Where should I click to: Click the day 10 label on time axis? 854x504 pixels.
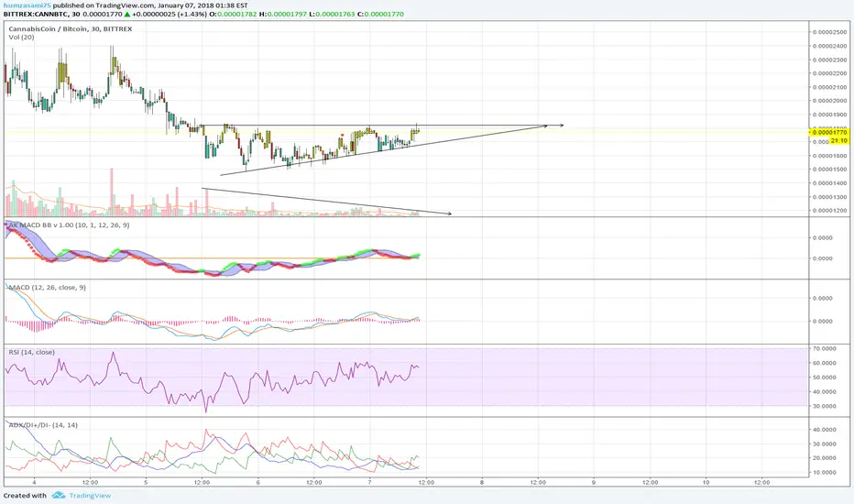[x=706, y=482]
